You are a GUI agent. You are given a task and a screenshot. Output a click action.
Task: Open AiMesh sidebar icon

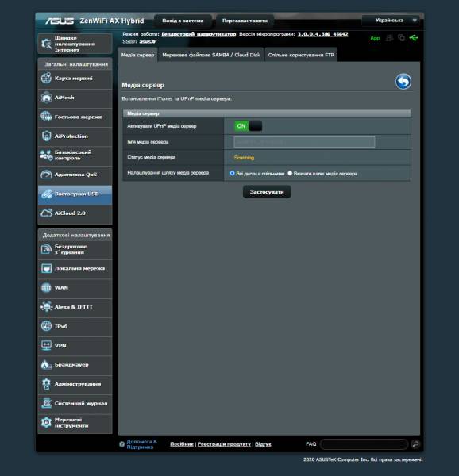46,98
